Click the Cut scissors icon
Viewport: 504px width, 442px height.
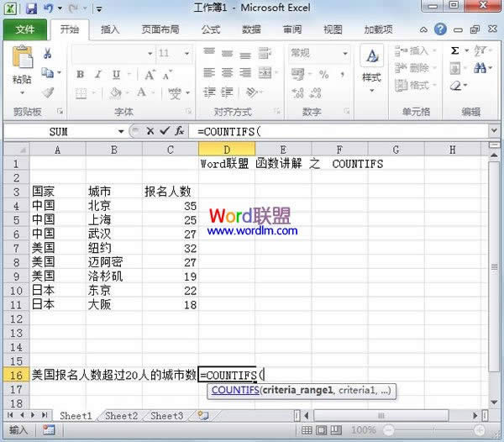pyautogui.click(x=48, y=54)
